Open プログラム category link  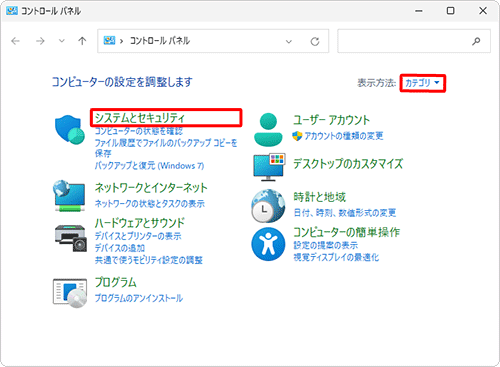pyautogui.click(x=116, y=282)
